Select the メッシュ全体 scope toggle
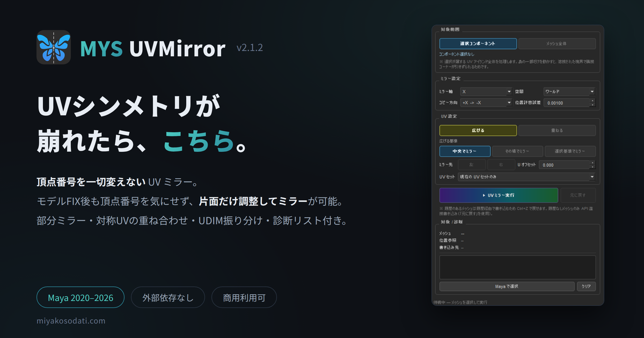644x338 pixels. point(557,43)
